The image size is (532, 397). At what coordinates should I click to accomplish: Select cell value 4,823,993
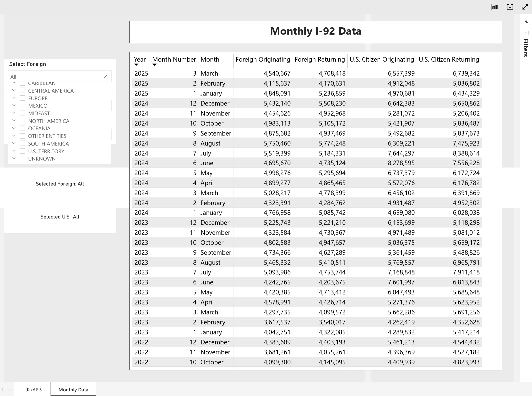coord(466,362)
